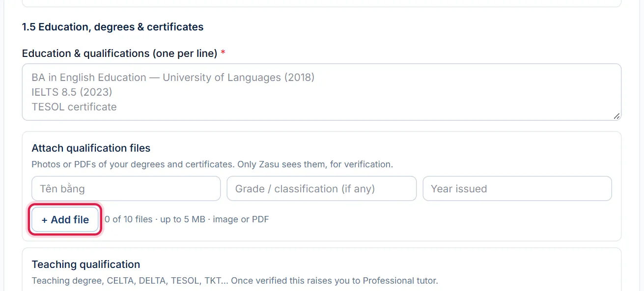Focus the Education & qualifications textarea
Screen dimensions: 644x291
[322, 92]
